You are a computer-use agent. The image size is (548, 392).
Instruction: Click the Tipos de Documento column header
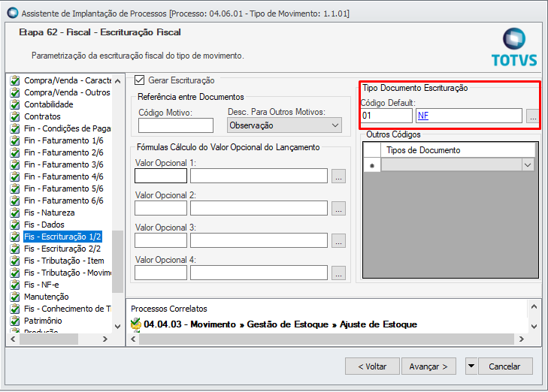[x=458, y=150]
